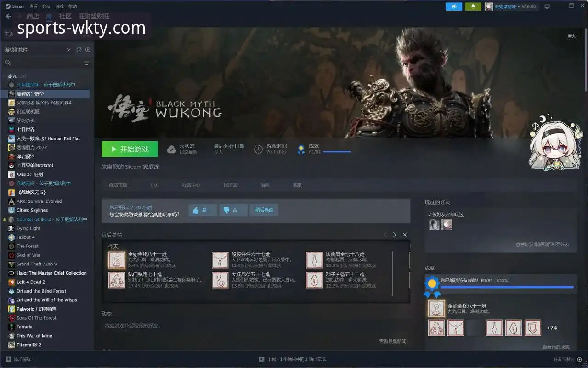
Task: Click the thumbs-down 否 button
Action: click(x=233, y=210)
